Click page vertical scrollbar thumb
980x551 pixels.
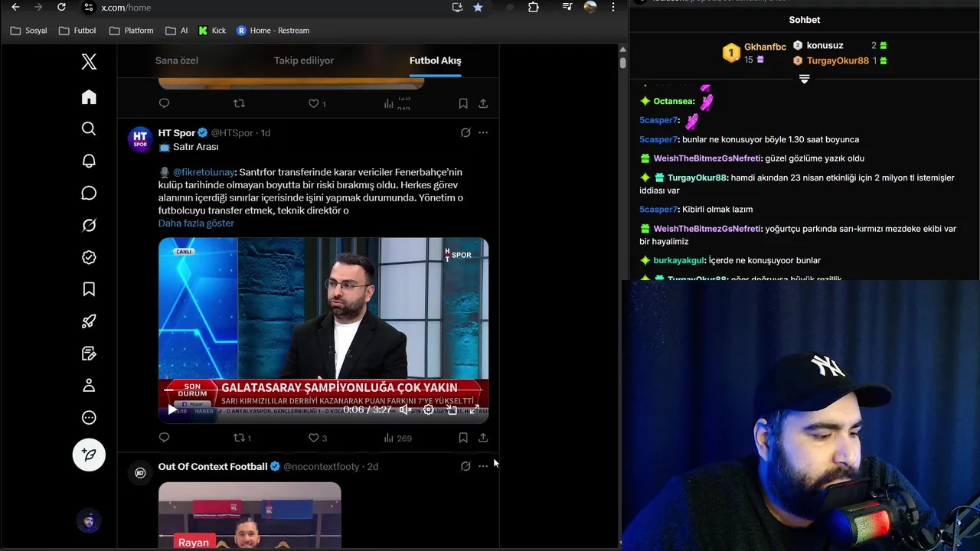click(x=622, y=63)
